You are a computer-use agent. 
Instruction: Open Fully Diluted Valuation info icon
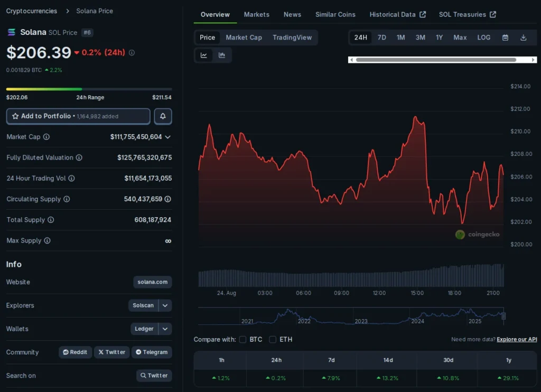pos(79,157)
